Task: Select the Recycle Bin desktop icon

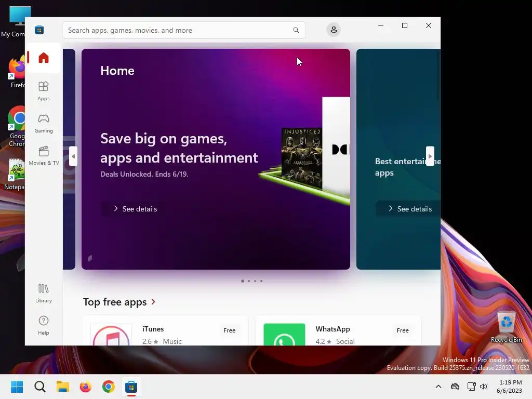Action: [x=506, y=327]
